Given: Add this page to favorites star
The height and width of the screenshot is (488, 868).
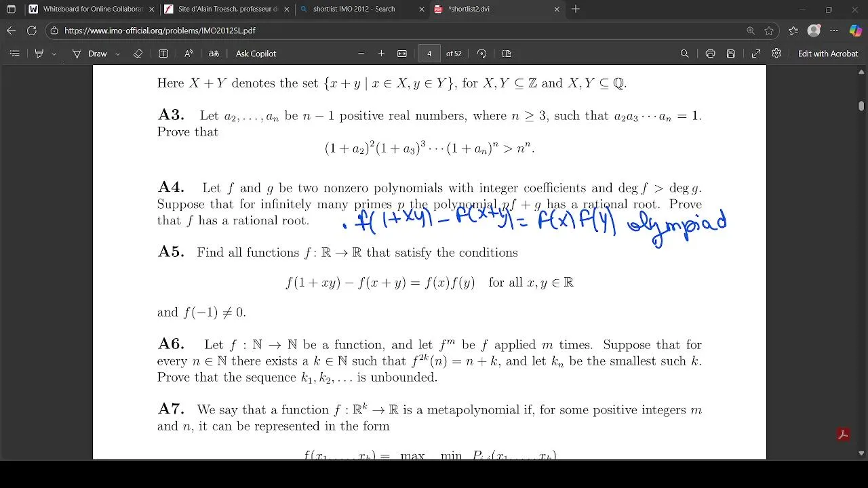Looking at the screenshot, I should pos(769,30).
